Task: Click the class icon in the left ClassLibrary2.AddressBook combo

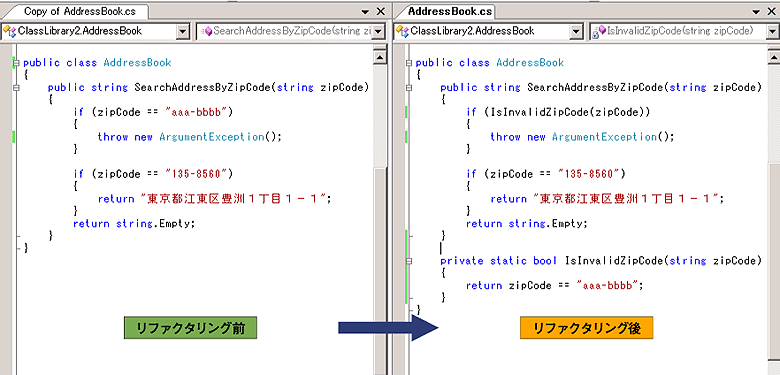Action: pos(9,32)
